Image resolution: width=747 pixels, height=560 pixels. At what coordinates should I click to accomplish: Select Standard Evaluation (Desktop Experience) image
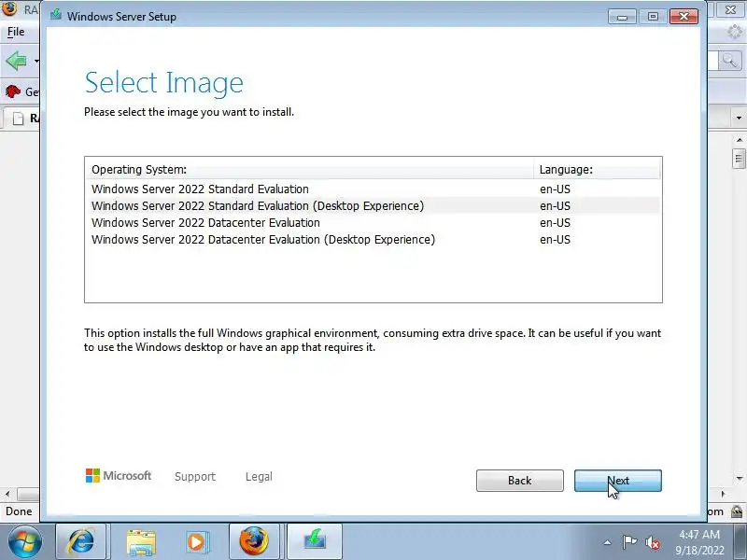coord(373,205)
